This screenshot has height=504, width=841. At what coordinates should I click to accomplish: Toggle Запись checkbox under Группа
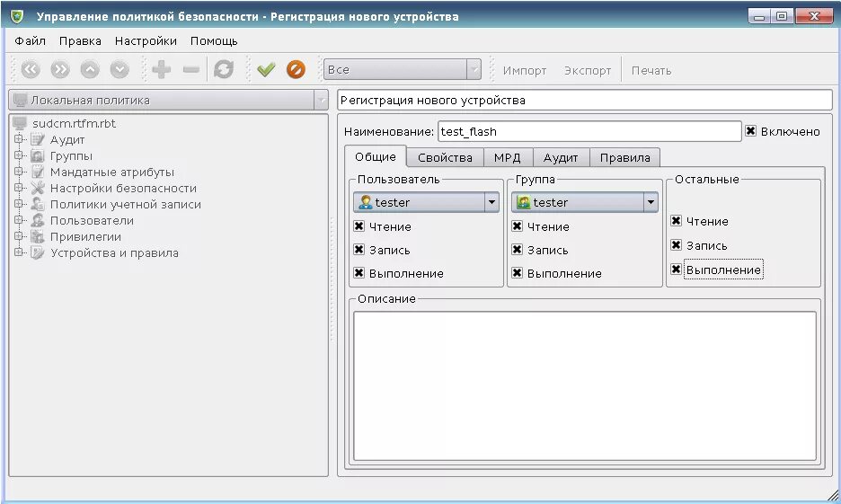pyautogui.click(x=517, y=250)
